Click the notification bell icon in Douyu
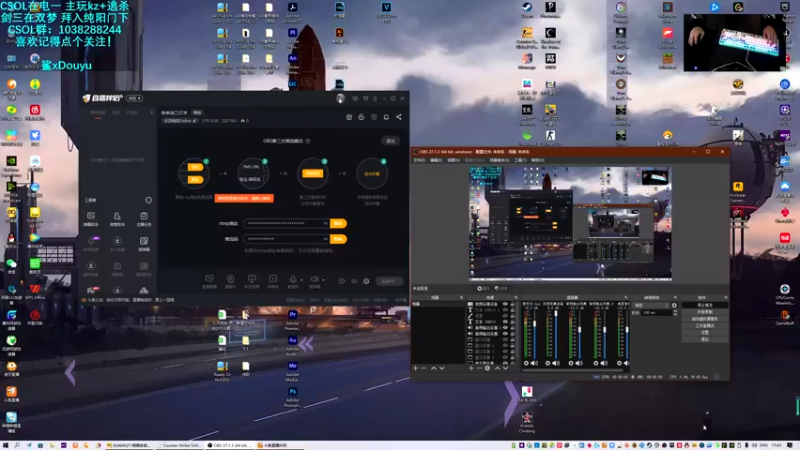 tap(386, 117)
